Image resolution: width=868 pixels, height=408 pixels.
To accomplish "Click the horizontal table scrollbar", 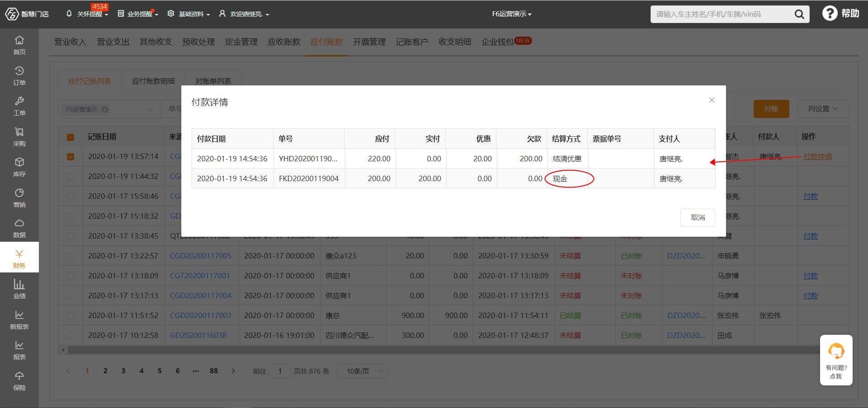I will coord(443,350).
